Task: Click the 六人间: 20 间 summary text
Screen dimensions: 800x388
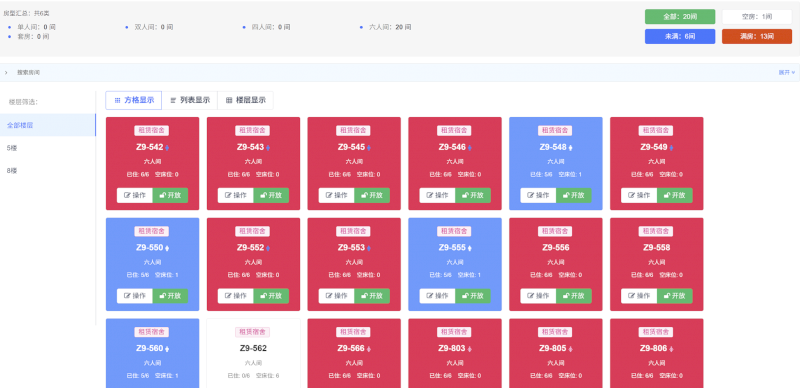Action: click(x=390, y=27)
